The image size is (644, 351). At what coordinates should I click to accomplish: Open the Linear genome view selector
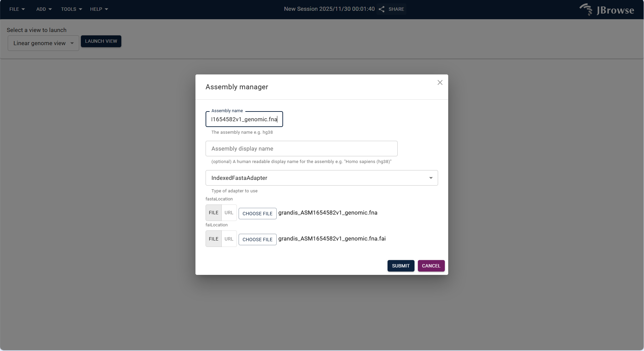[43, 43]
